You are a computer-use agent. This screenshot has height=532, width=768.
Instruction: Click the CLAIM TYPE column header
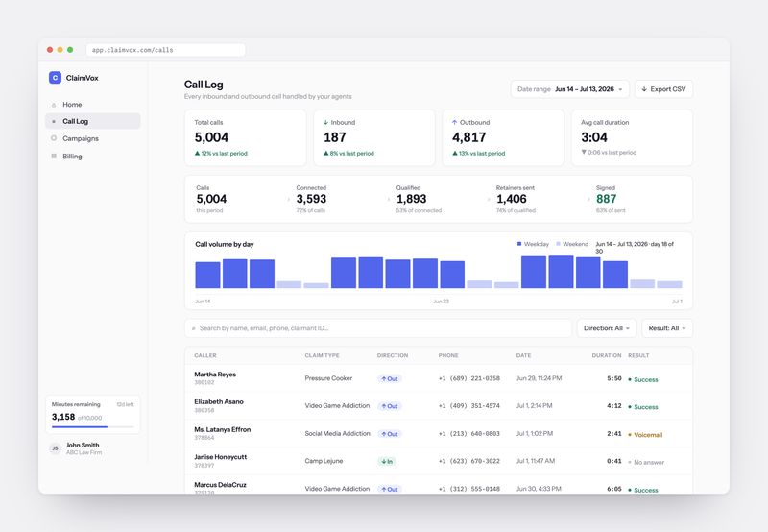coord(322,355)
